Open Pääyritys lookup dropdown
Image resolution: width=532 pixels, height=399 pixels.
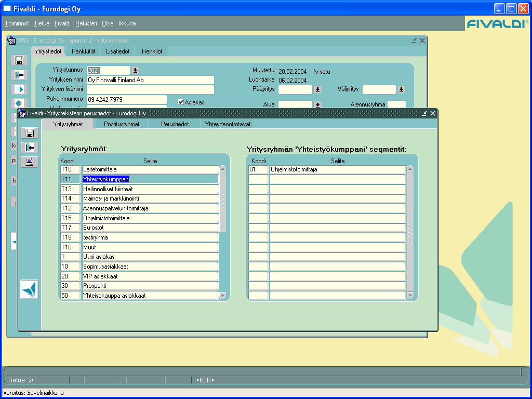(317, 89)
